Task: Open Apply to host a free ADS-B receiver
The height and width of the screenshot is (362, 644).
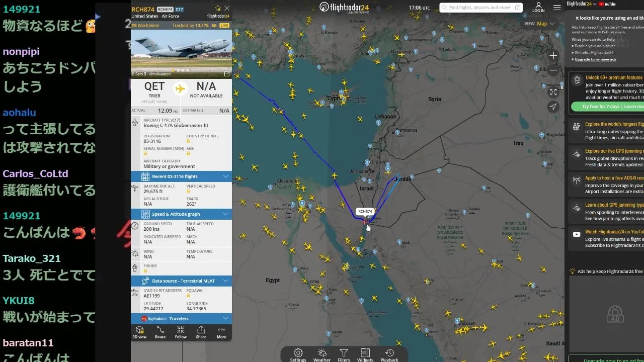Action: click(x=607, y=185)
